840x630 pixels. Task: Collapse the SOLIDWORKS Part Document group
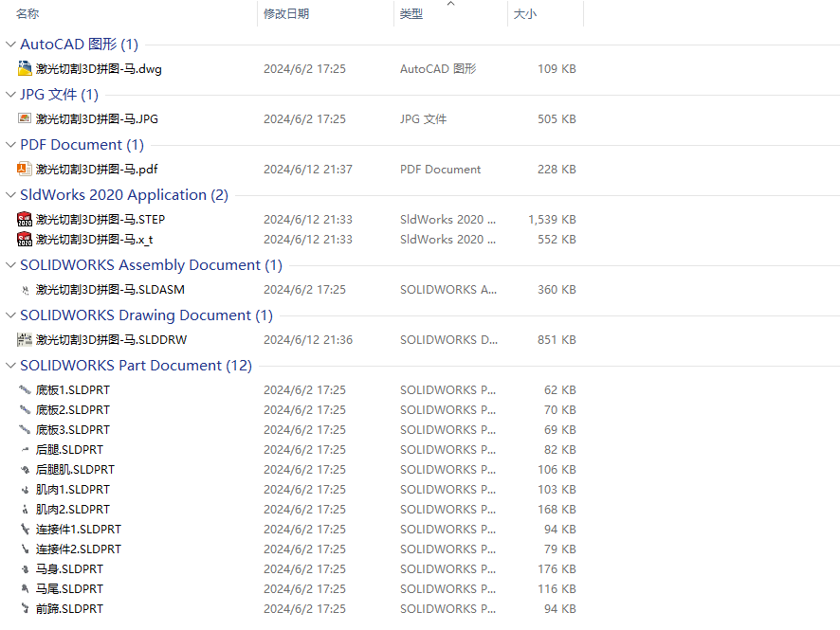[x=10, y=366]
